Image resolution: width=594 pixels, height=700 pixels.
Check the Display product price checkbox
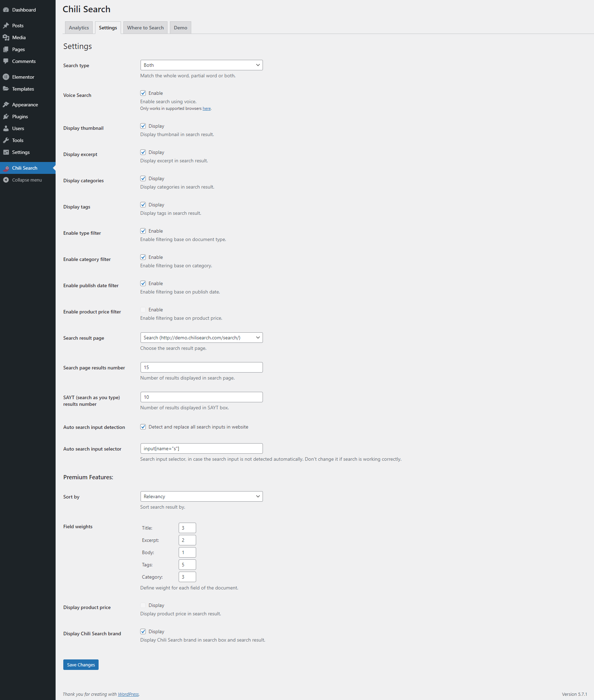[x=143, y=605]
